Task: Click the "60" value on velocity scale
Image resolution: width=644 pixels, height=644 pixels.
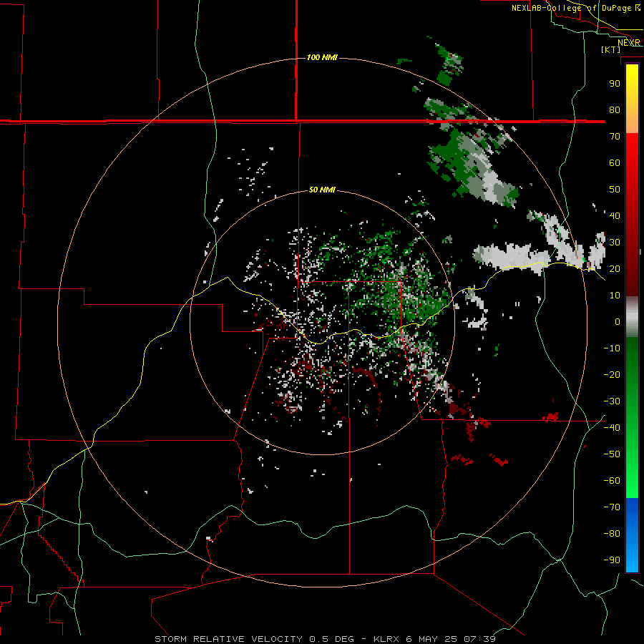Action: point(615,162)
